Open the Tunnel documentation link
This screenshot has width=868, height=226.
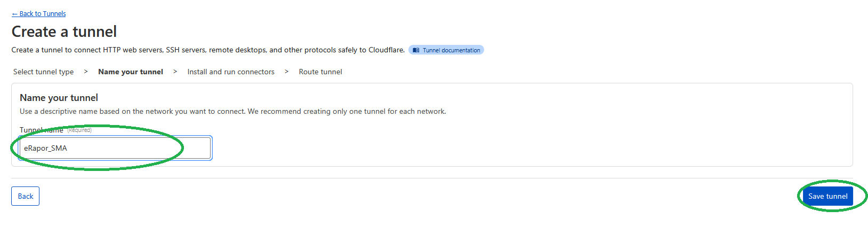451,50
